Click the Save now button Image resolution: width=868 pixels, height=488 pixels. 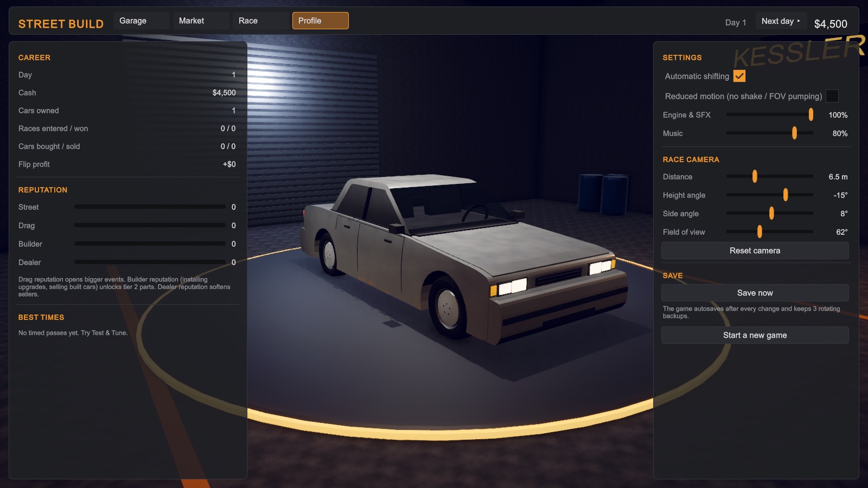[755, 293]
